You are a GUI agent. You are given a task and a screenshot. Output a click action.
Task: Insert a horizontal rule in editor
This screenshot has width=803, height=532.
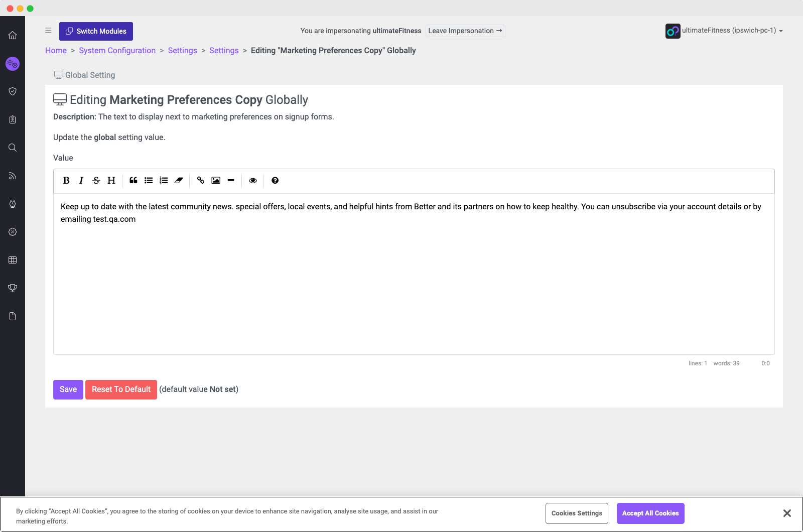(231, 181)
